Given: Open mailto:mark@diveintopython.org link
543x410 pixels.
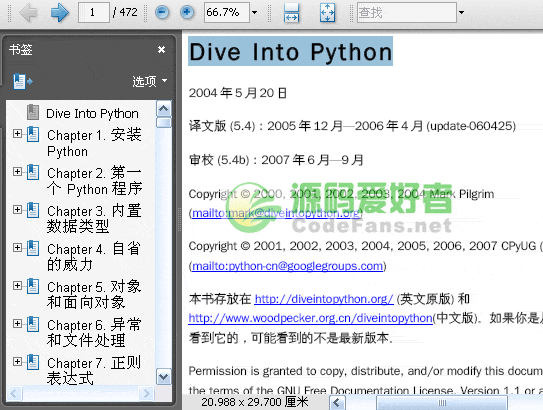Looking at the screenshot, I should pos(276,213).
